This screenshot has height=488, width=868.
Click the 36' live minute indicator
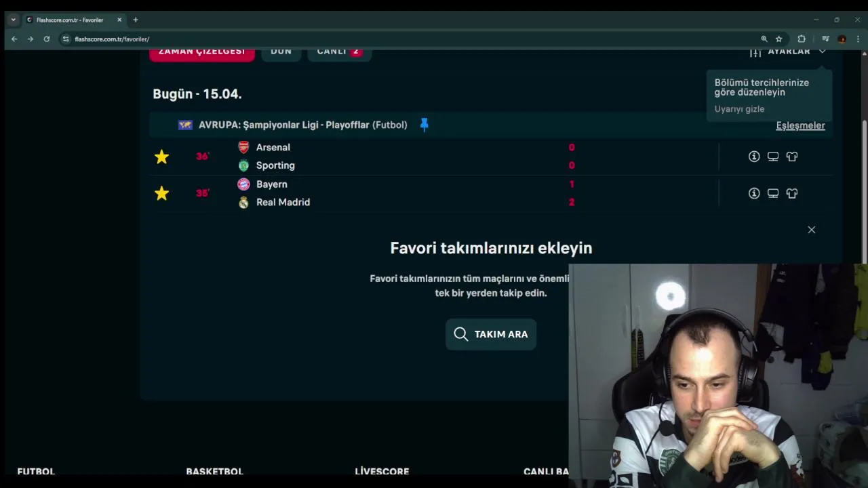tap(202, 157)
